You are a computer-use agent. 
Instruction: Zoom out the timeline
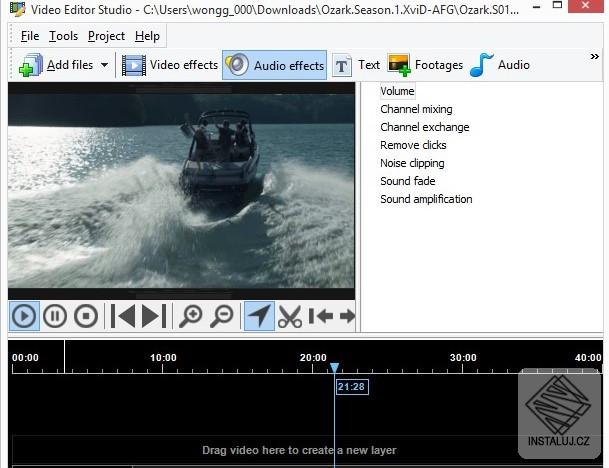pos(222,316)
